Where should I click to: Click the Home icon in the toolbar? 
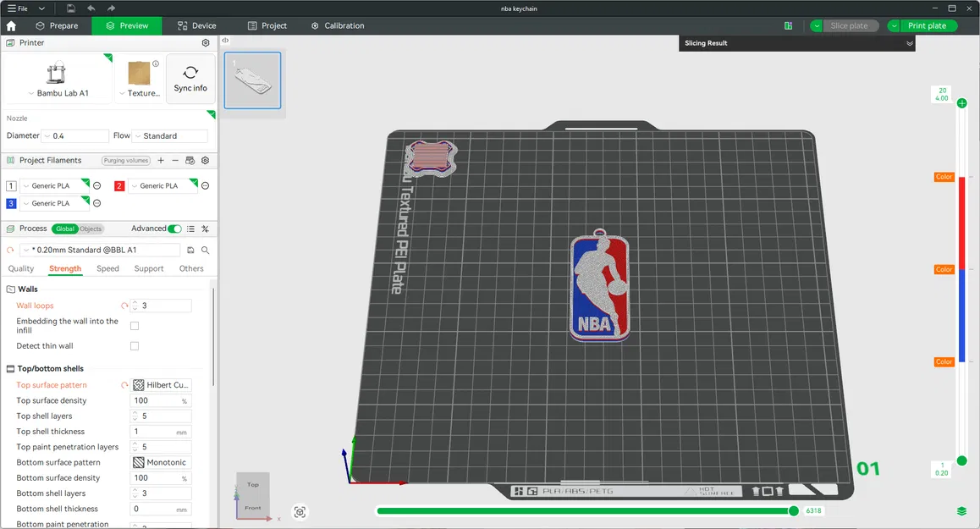tap(10, 25)
